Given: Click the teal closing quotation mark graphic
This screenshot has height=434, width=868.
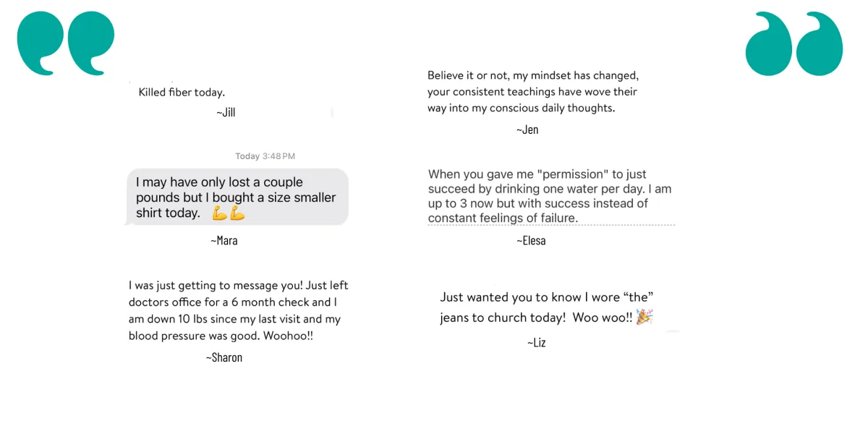Looking at the screenshot, I should (794, 43).
